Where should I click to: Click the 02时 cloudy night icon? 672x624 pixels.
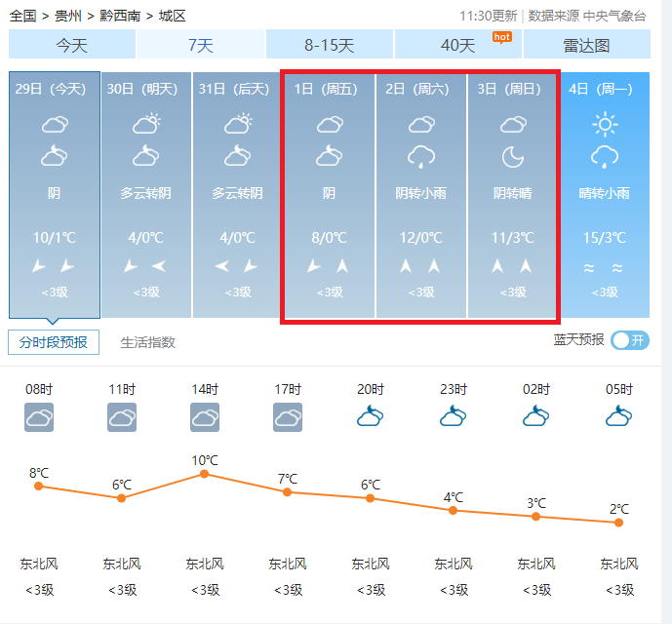[536, 416]
